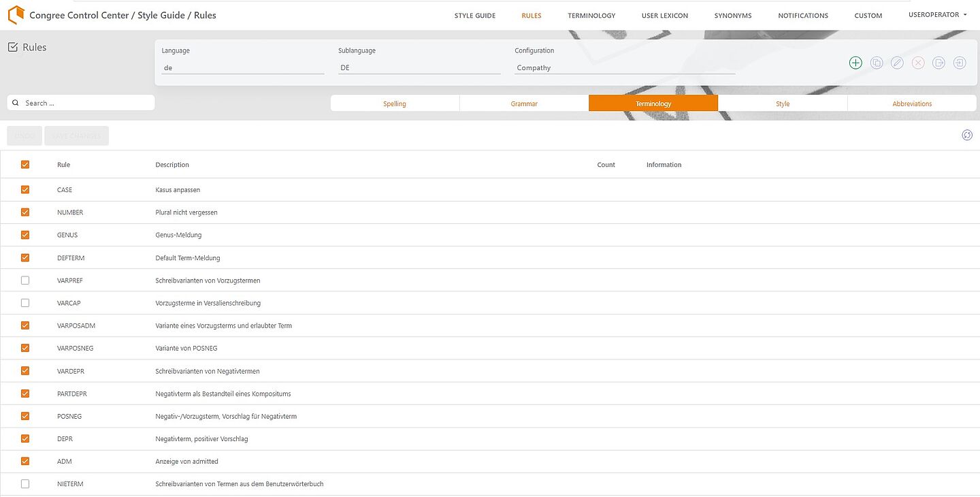Enable the VARPREF rule checkbox

click(25, 280)
